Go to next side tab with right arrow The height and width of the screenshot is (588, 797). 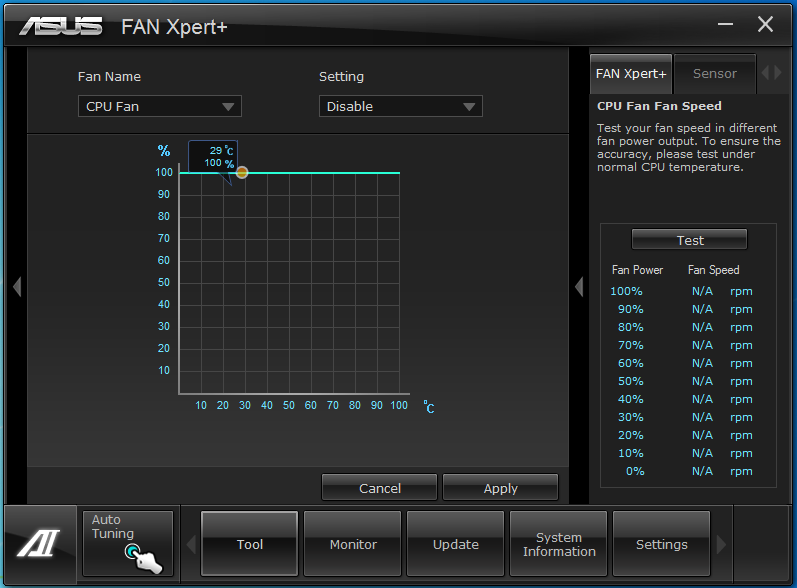(x=778, y=73)
